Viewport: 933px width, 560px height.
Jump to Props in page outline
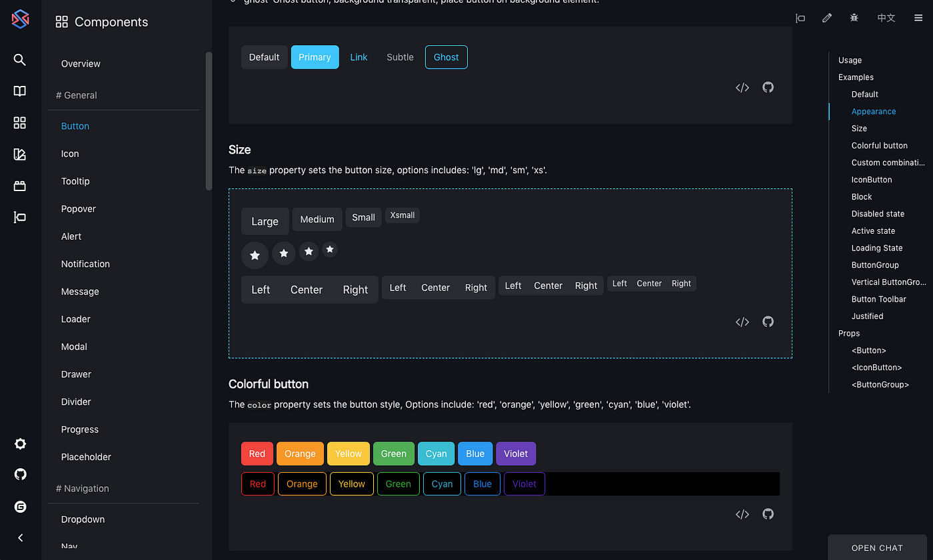point(849,333)
